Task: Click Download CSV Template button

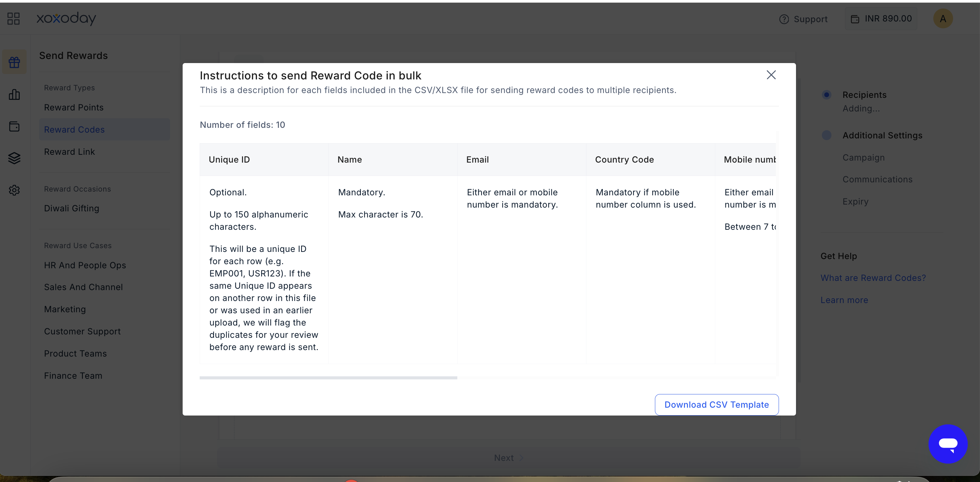Action: [x=717, y=405]
